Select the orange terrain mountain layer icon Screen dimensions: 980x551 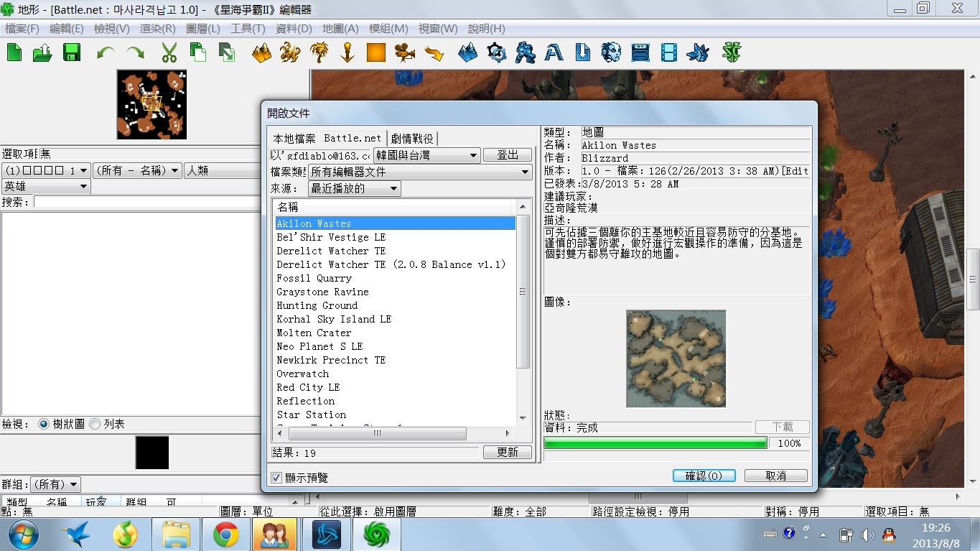coord(262,52)
